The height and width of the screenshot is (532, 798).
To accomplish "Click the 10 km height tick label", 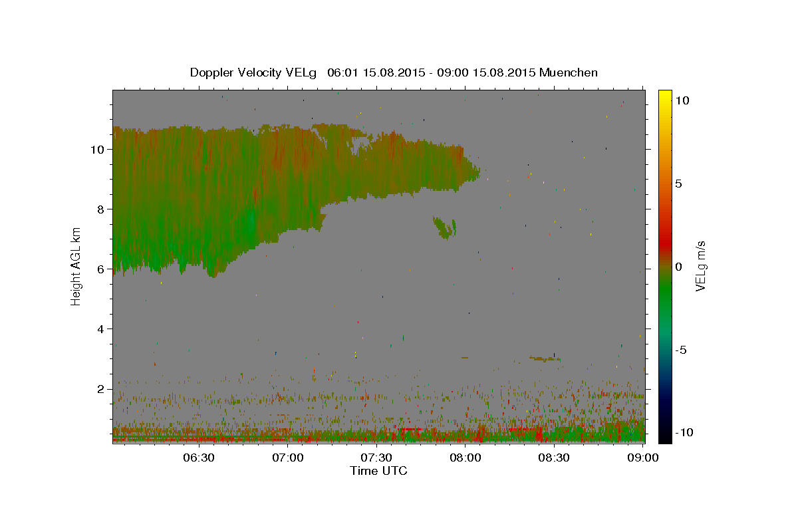I will tap(98, 150).
